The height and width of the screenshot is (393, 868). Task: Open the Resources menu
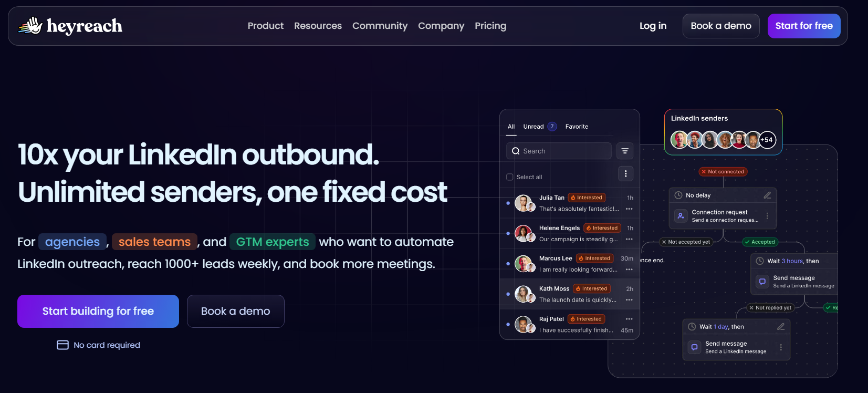coord(318,26)
